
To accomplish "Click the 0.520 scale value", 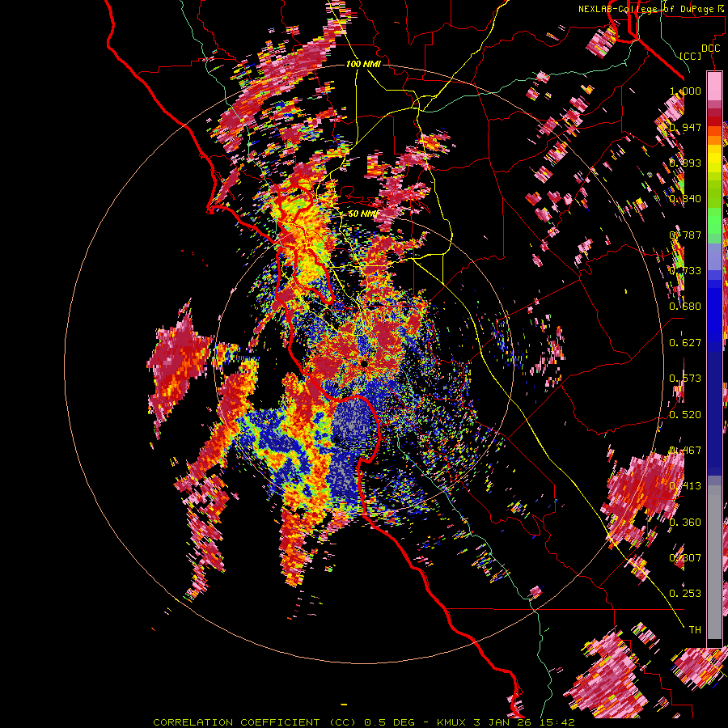I will coord(685,415).
